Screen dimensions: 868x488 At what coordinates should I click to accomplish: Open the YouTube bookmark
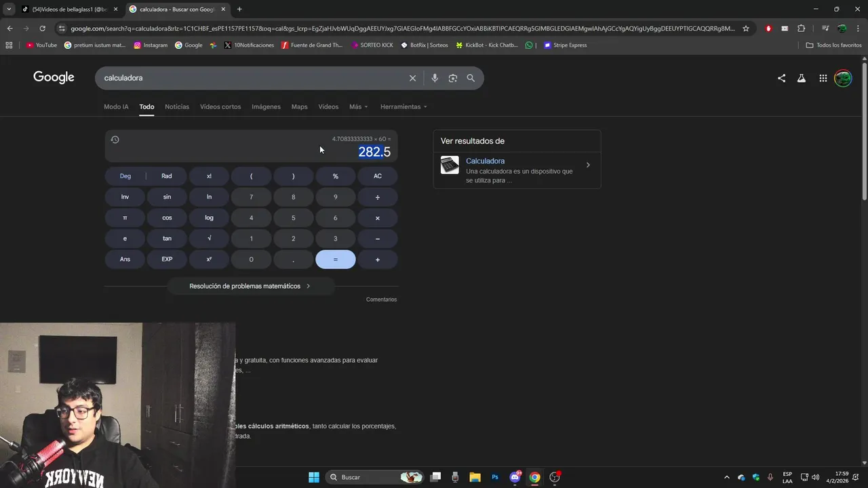tap(41, 45)
